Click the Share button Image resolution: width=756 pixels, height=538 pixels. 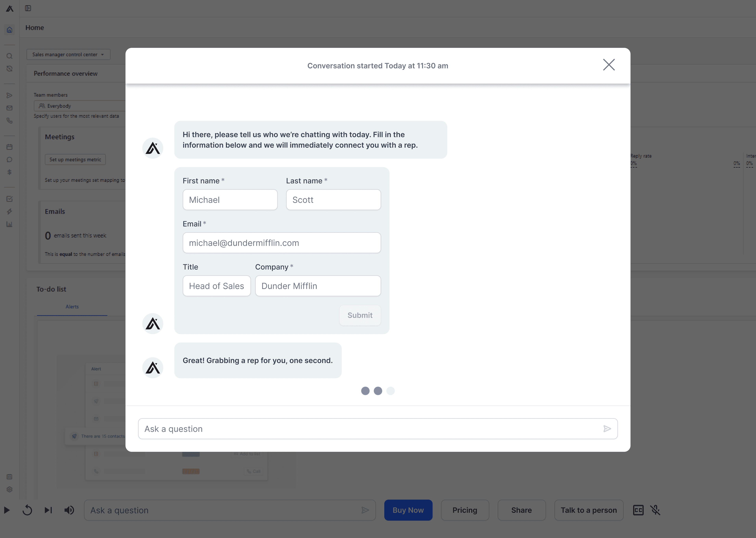(x=522, y=510)
